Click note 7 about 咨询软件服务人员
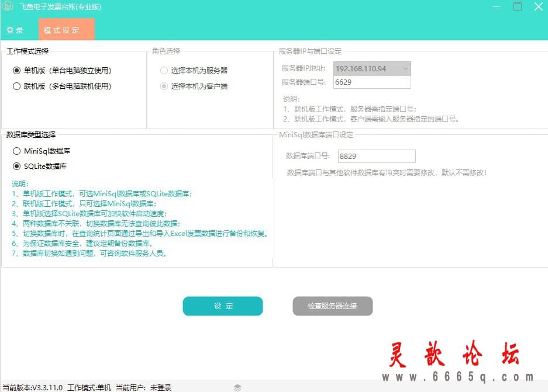 pos(89,254)
